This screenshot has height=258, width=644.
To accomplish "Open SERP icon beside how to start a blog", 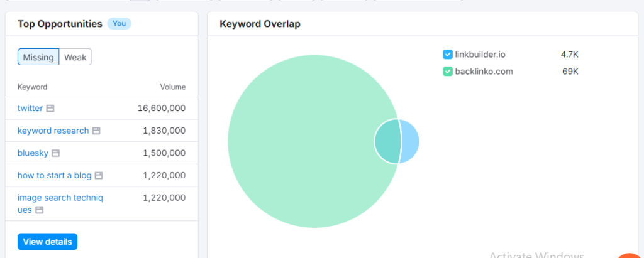I will (99, 176).
